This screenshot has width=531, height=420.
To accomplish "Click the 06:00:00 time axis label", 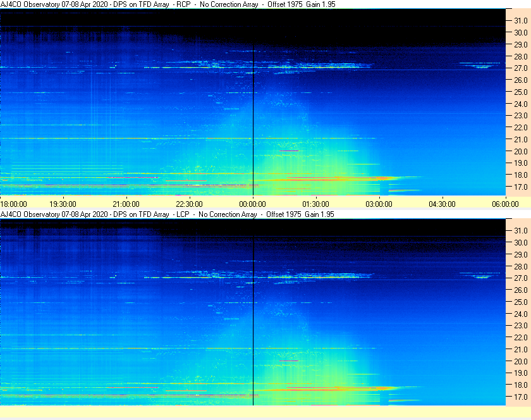I will pyautogui.click(x=505, y=204).
